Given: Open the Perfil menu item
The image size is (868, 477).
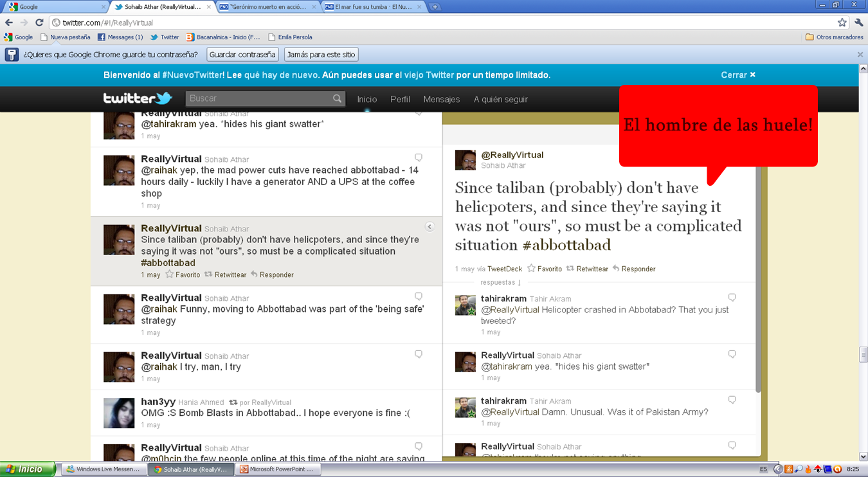Looking at the screenshot, I should pos(400,99).
